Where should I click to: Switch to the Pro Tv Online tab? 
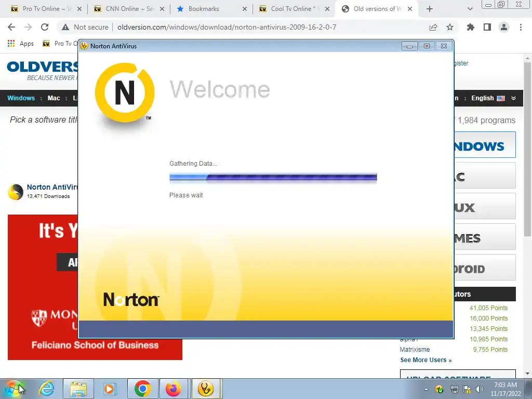[x=46, y=9]
